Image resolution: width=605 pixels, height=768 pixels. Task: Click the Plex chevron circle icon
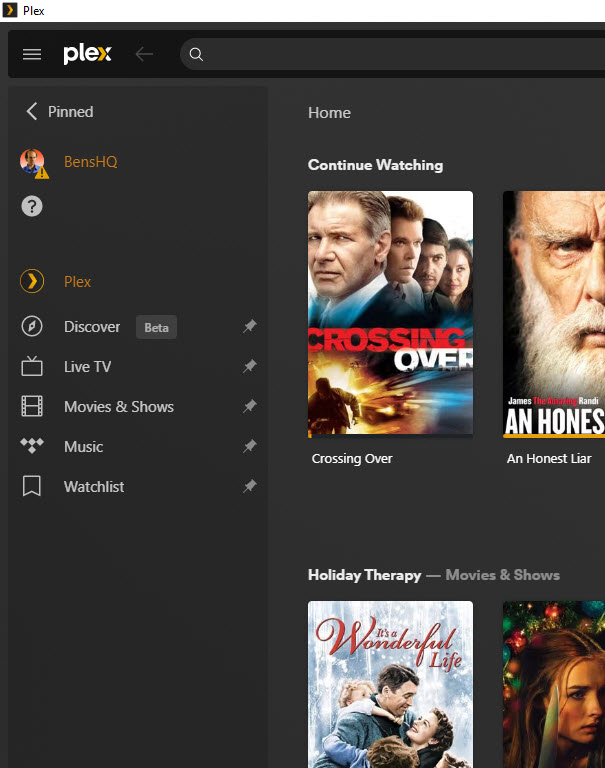[32, 281]
